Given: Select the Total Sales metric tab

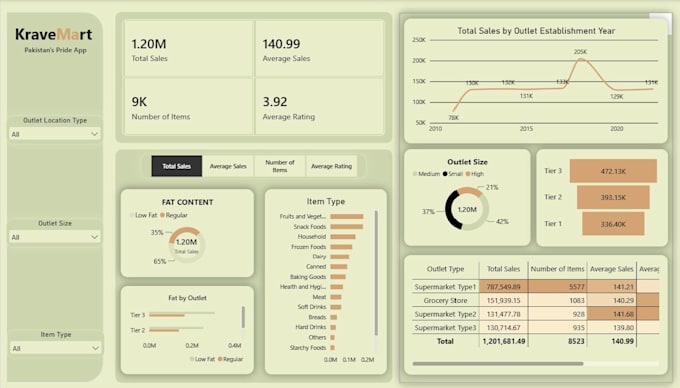Looking at the screenshot, I should tap(177, 166).
